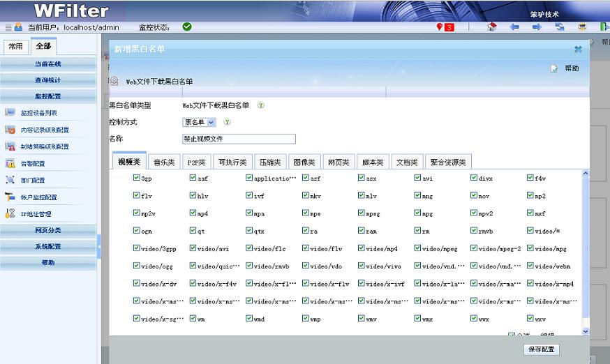Click help icon beside 控制方式 dropdown
Viewport: 610px width, 364px height.
tap(227, 122)
